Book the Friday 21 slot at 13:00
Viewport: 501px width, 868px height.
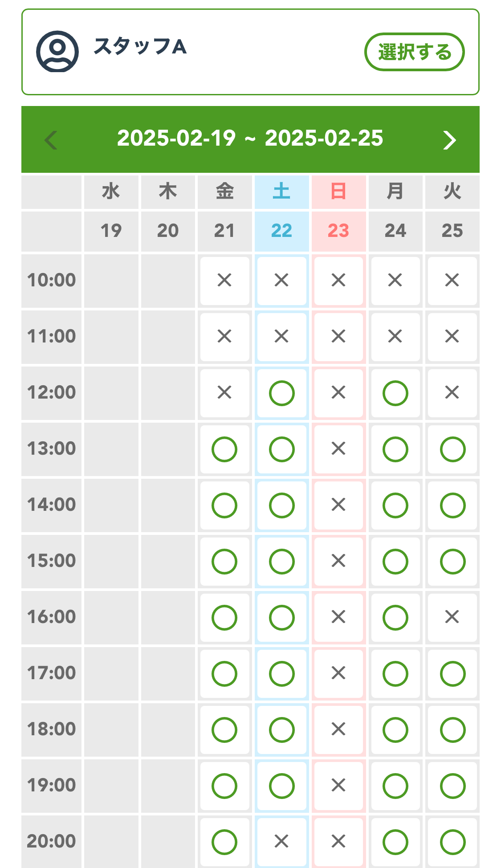coord(224,449)
